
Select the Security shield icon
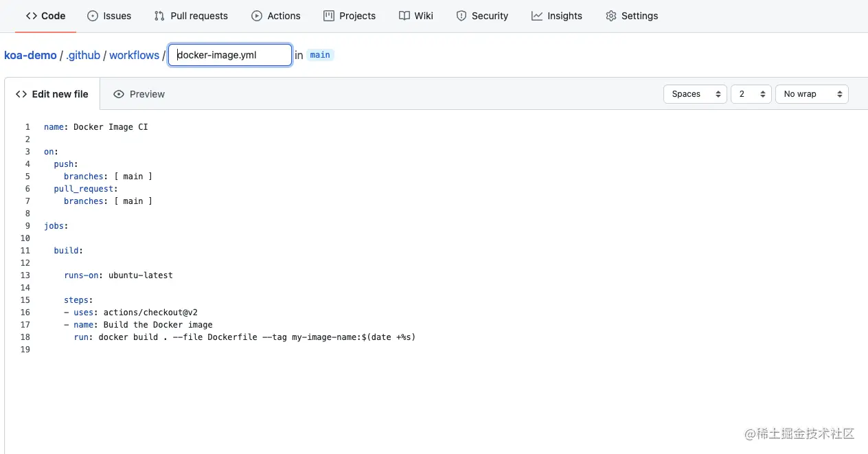460,15
